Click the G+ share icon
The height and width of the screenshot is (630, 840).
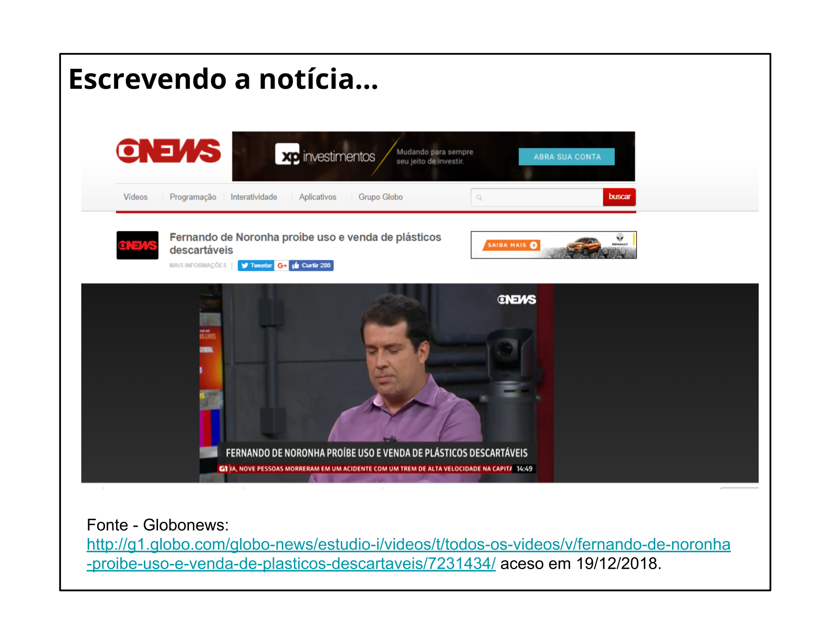[282, 266]
